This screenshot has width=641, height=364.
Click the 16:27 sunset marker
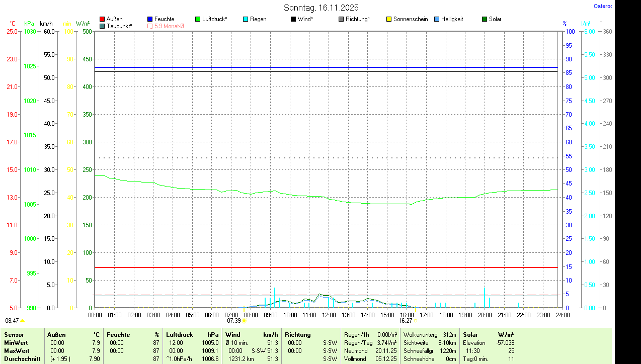pyautogui.click(x=406, y=320)
